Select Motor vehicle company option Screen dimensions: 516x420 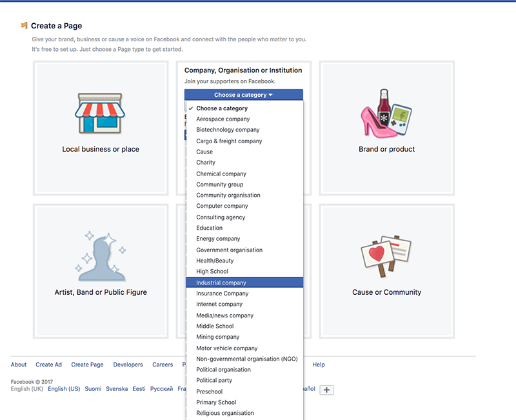click(x=244, y=348)
